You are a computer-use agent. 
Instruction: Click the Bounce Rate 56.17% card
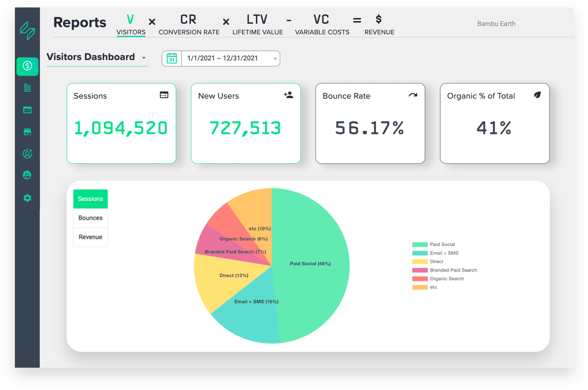pos(370,124)
